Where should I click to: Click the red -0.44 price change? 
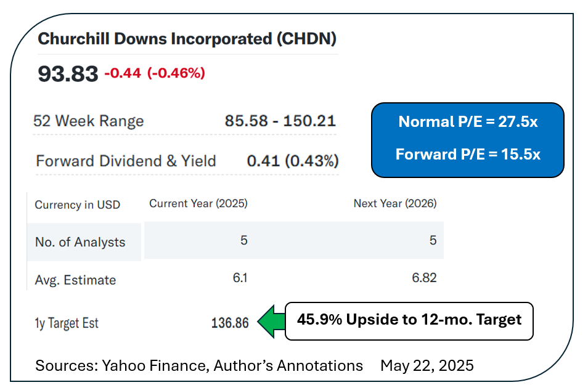coord(123,73)
